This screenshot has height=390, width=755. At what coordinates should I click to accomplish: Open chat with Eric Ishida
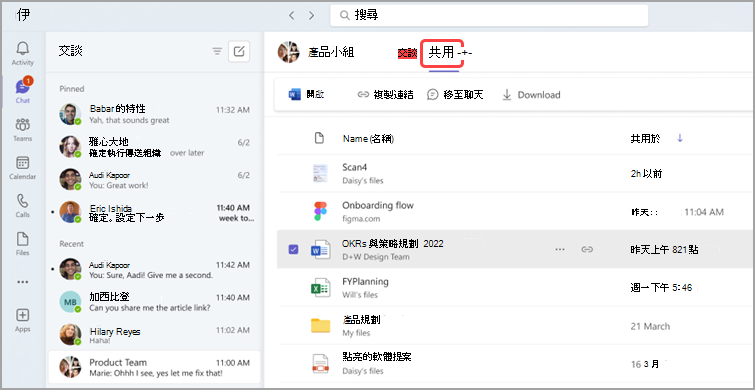[154, 212]
